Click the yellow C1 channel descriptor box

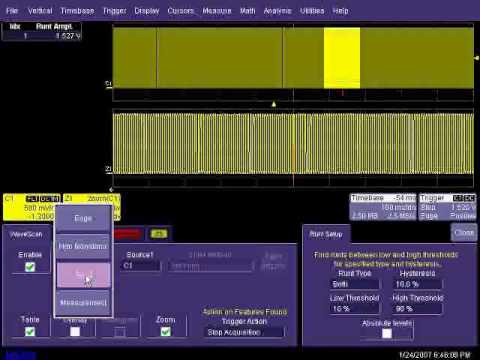coord(32,207)
